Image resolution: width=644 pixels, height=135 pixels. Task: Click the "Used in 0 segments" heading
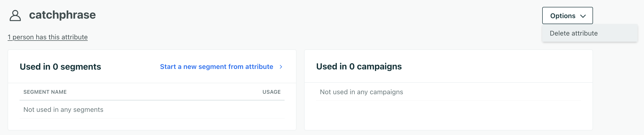tap(60, 67)
